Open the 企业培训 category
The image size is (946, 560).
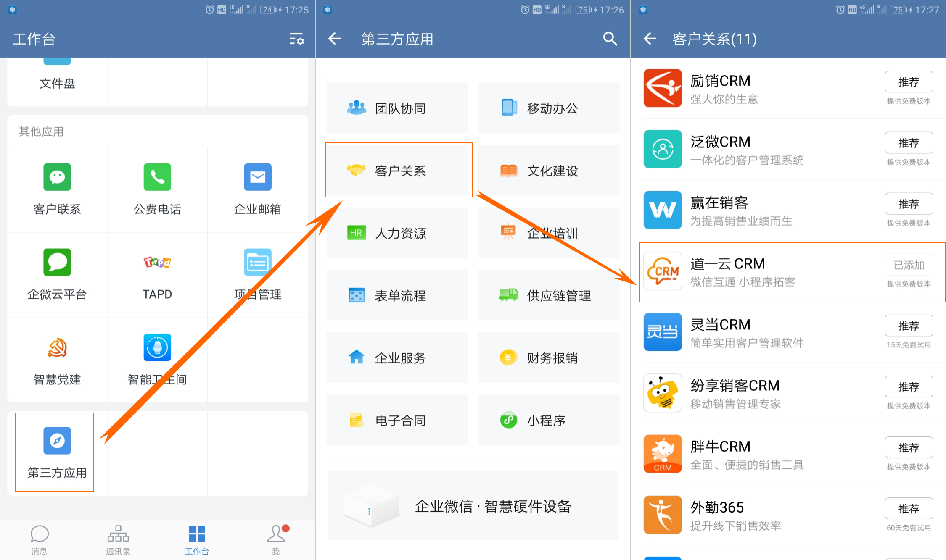click(549, 233)
